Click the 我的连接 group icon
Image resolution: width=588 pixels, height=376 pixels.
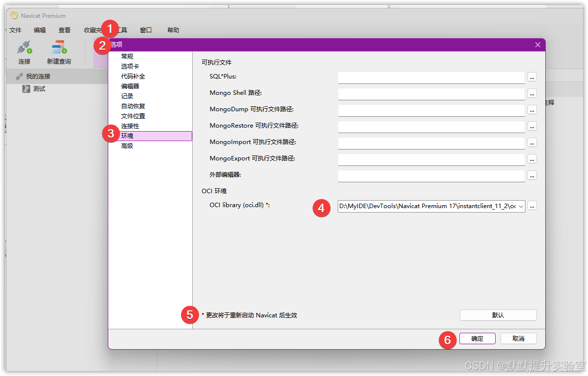(x=19, y=76)
